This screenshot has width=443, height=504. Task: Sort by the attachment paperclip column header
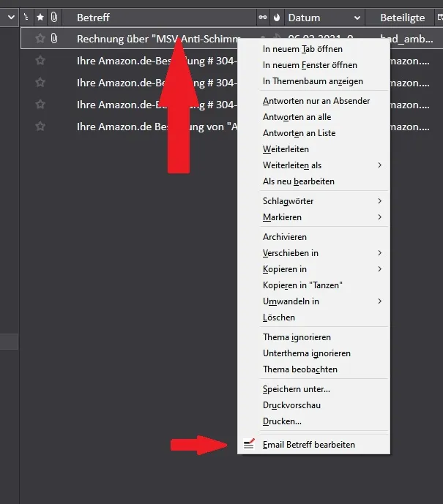point(54,17)
